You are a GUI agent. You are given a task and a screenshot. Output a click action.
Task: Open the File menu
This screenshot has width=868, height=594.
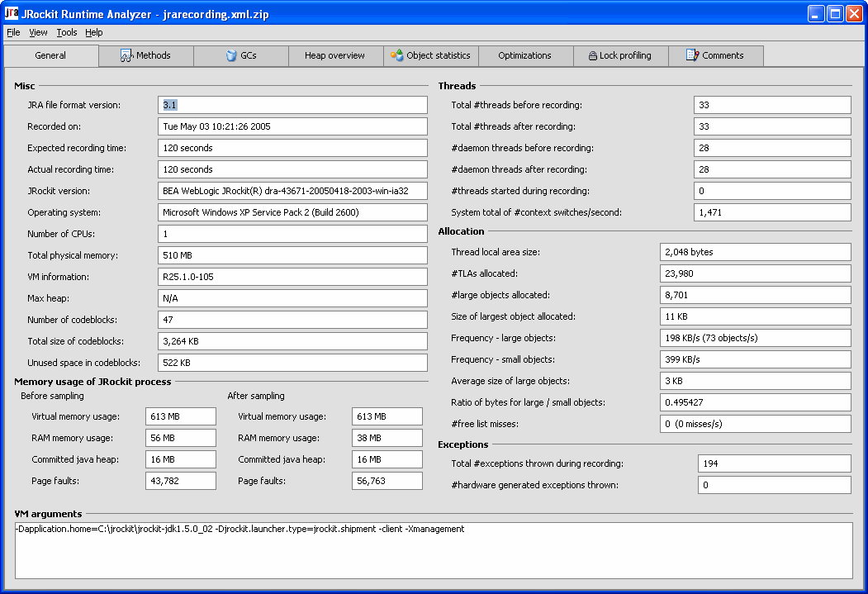(x=13, y=32)
